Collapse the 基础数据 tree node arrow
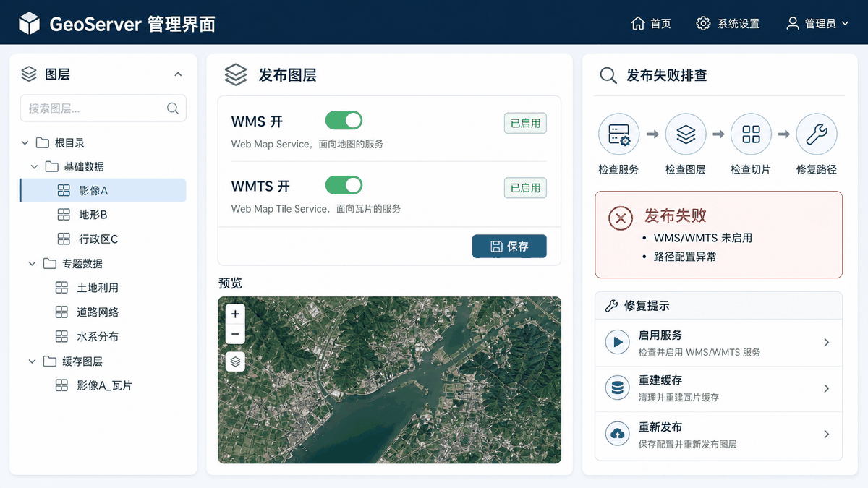The width and height of the screenshot is (868, 488). [x=34, y=167]
